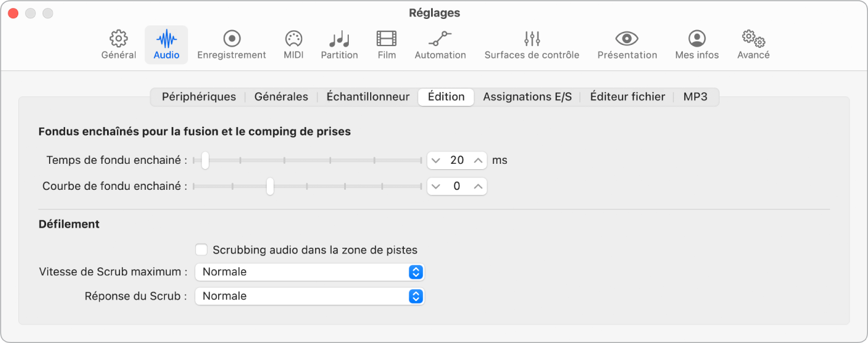Click the Courbe de fondu enchaîné slider
868x343 pixels.
click(x=307, y=186)
